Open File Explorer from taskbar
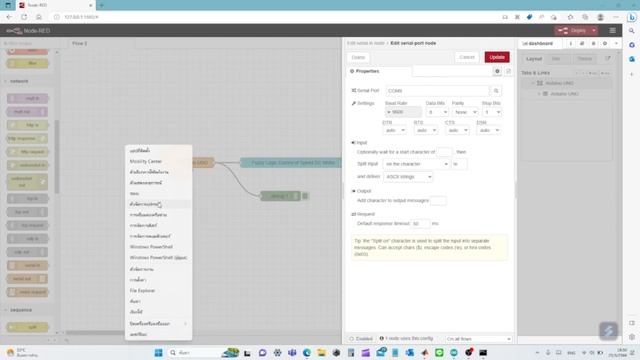640x360 pixels. click(x=322, y=353)
